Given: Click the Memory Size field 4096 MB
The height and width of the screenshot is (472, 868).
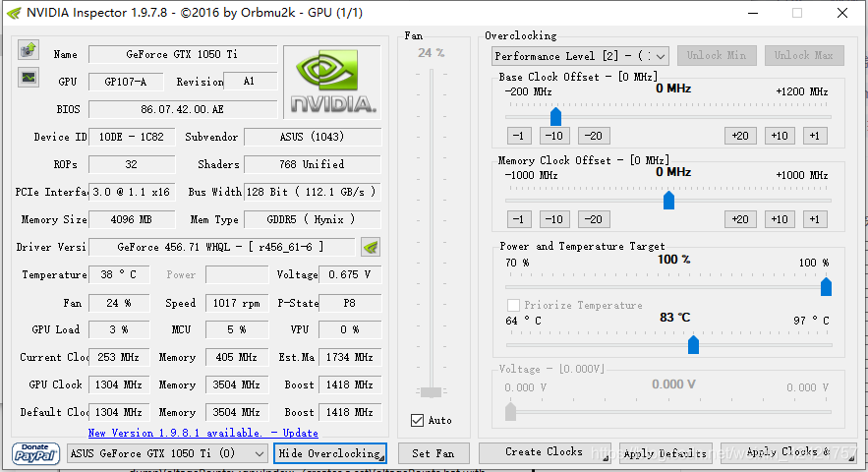Looking at the screenshot, I should [132, 219].
